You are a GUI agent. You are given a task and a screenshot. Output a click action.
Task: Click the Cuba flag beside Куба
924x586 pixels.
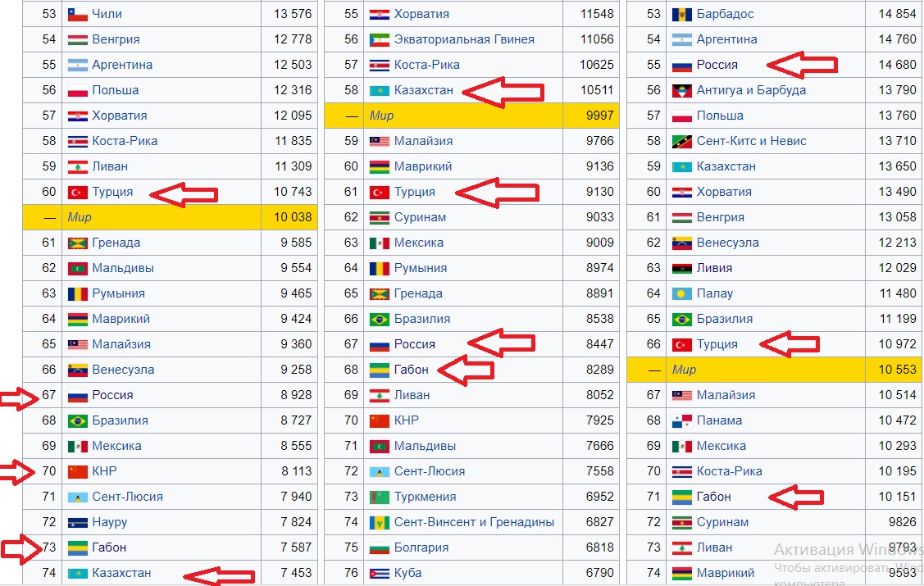[x=380, y=573]
